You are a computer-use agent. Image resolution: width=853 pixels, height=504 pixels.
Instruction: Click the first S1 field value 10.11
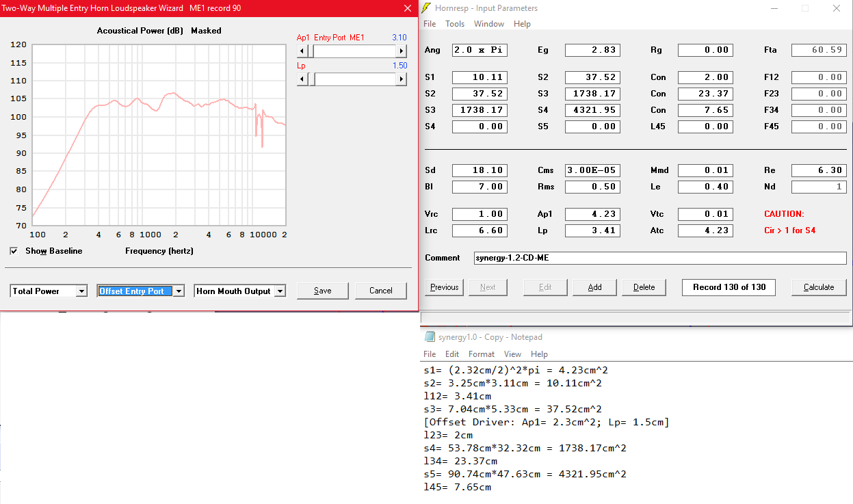480,77
